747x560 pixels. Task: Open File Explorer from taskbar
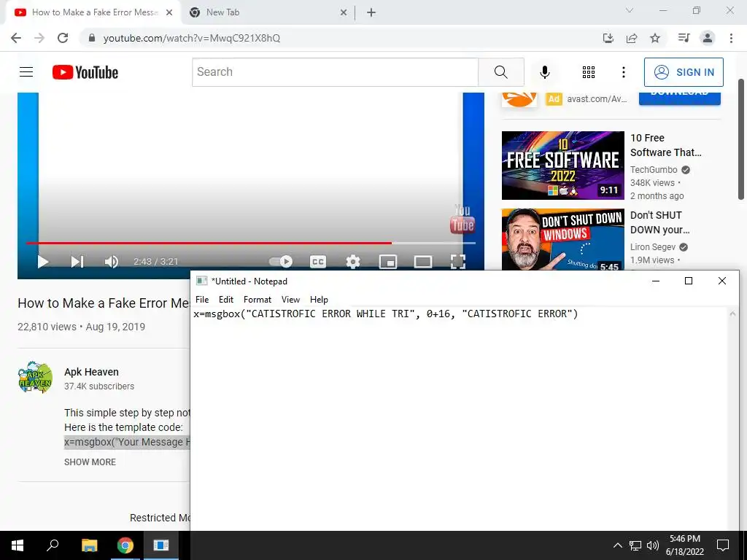89,545
